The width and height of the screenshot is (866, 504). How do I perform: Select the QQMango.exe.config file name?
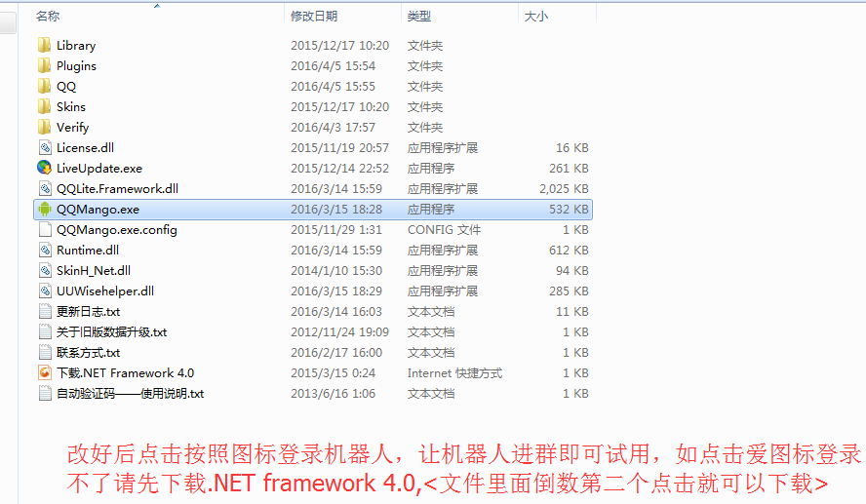click(x=116, y=230)
